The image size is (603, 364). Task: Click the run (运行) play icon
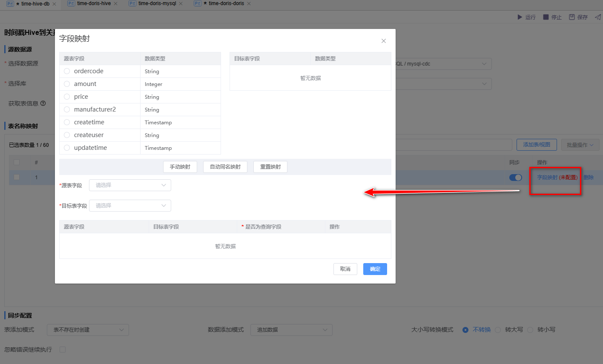click(520, 17)
